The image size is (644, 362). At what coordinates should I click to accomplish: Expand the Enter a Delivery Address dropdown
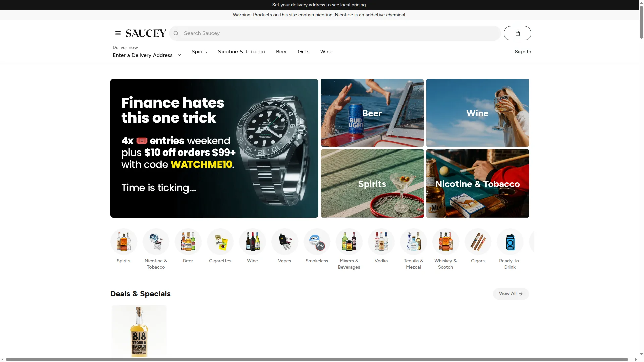147,55
